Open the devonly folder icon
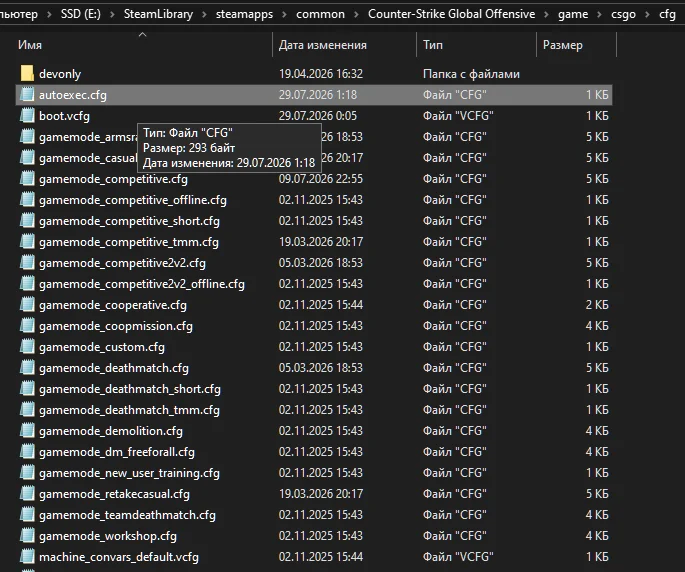This screenshot has height=572, width=685. [x=27, y=73]
